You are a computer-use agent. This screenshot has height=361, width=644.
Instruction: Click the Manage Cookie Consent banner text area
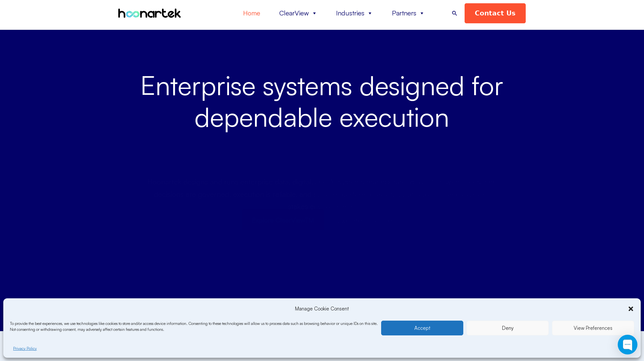322,309
